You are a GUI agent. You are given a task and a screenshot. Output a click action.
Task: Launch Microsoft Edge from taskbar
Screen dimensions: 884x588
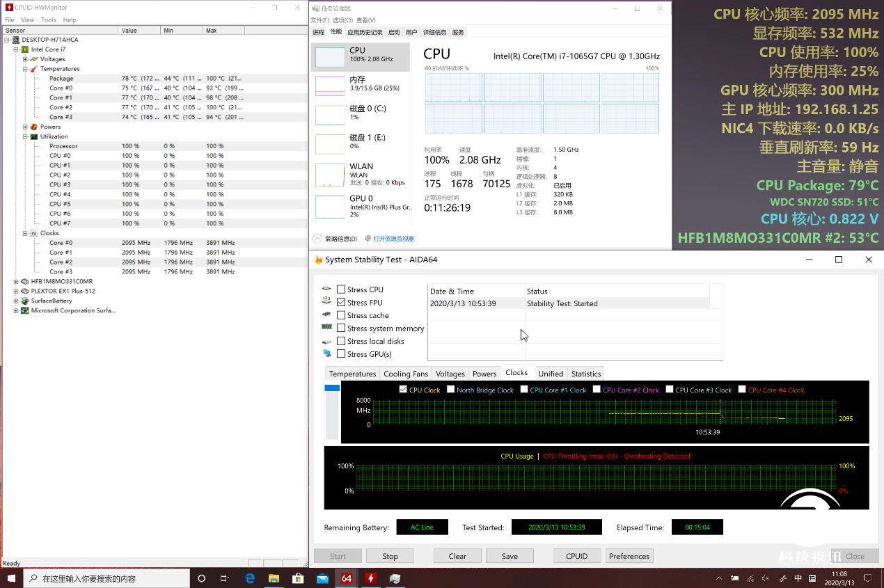(x=250, y=578)
